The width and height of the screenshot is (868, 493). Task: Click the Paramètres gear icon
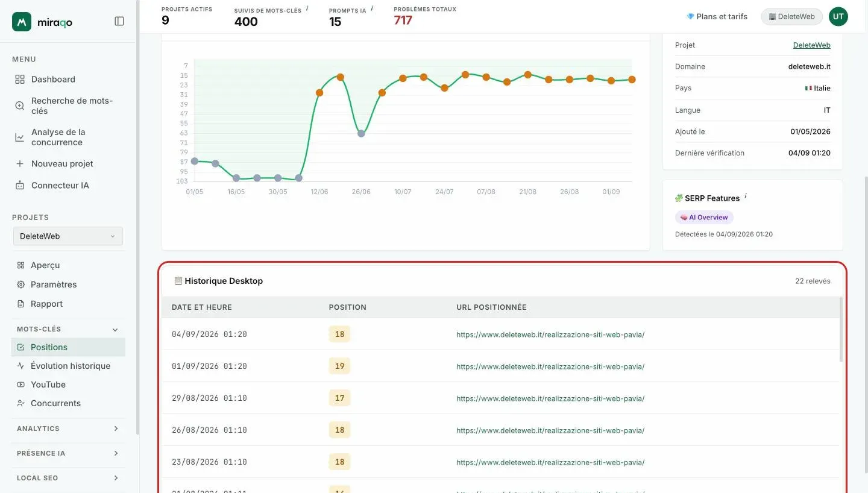click(20, 284)
